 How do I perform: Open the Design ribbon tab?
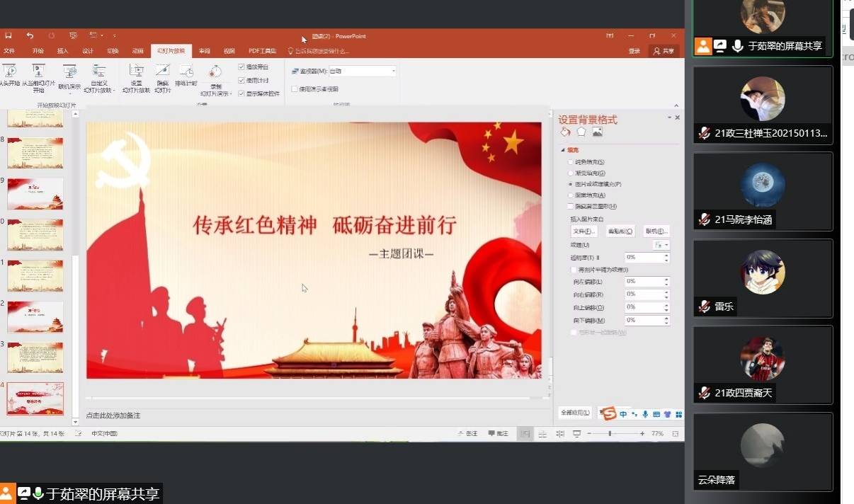pyautogui.click(x=88, y=51)
